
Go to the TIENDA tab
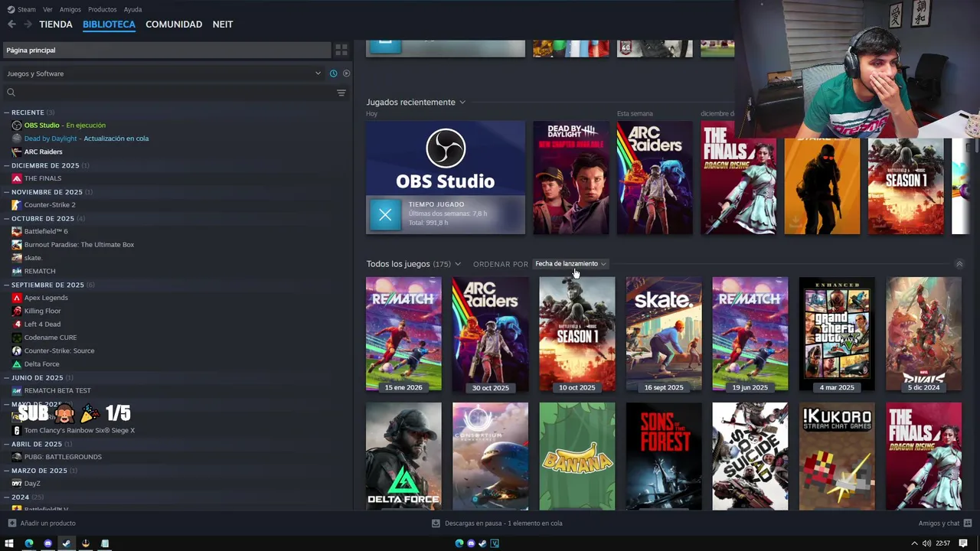pos(56,24)
